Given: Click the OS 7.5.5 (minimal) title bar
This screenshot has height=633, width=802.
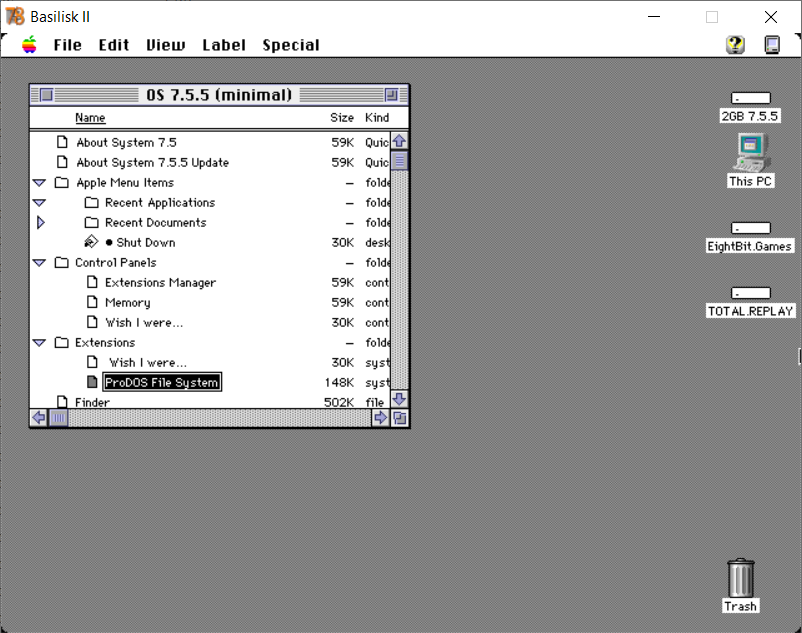Looking at the screenshot, I should click(x=219, y=95).
